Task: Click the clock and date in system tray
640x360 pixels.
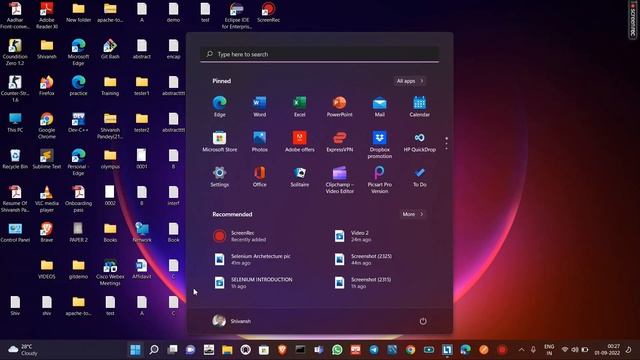Action: coord(607,350)
